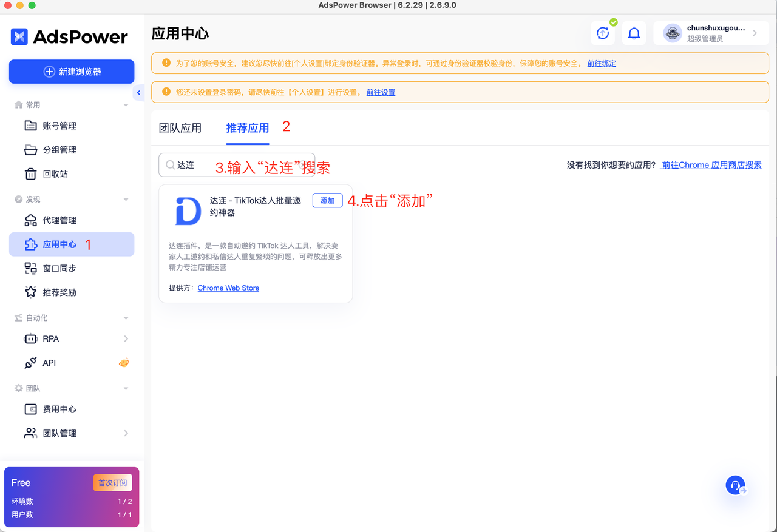The width and height of the screenshot is (777, 532).
Task: Click the 添加 button for 达连
Action: (327, 201)
